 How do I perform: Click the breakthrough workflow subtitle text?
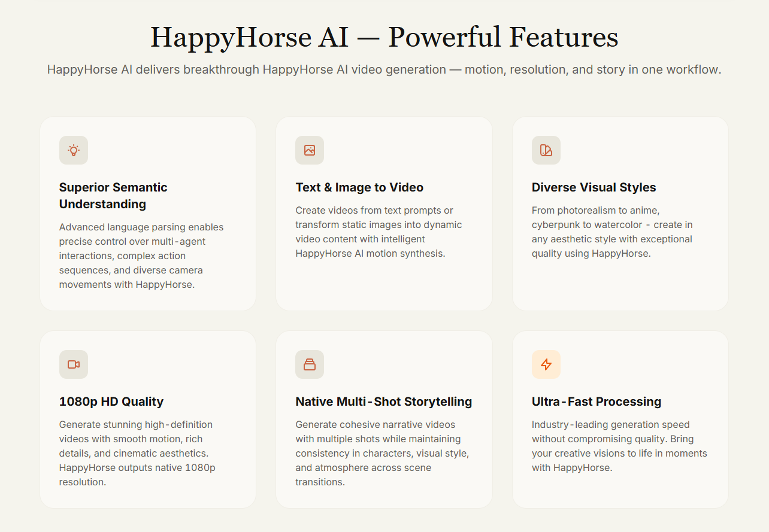point(384,69)
